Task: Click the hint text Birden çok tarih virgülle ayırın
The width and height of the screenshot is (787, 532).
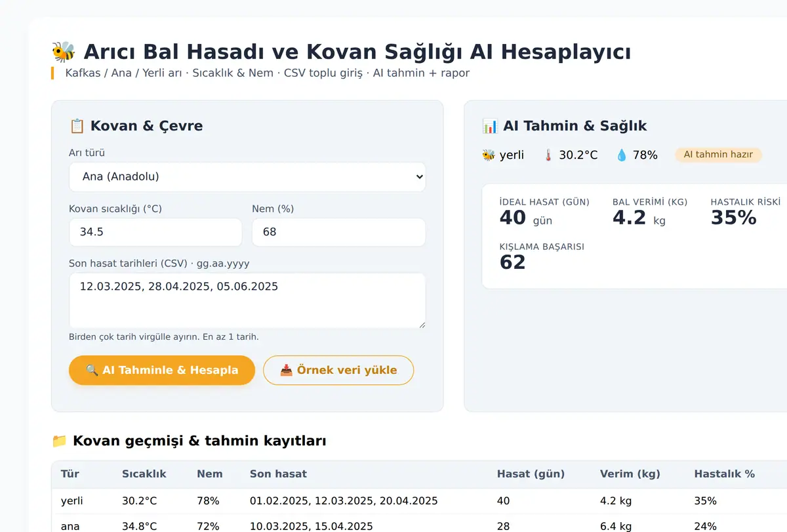Action: pyautogui.click(x=164, y=337)
